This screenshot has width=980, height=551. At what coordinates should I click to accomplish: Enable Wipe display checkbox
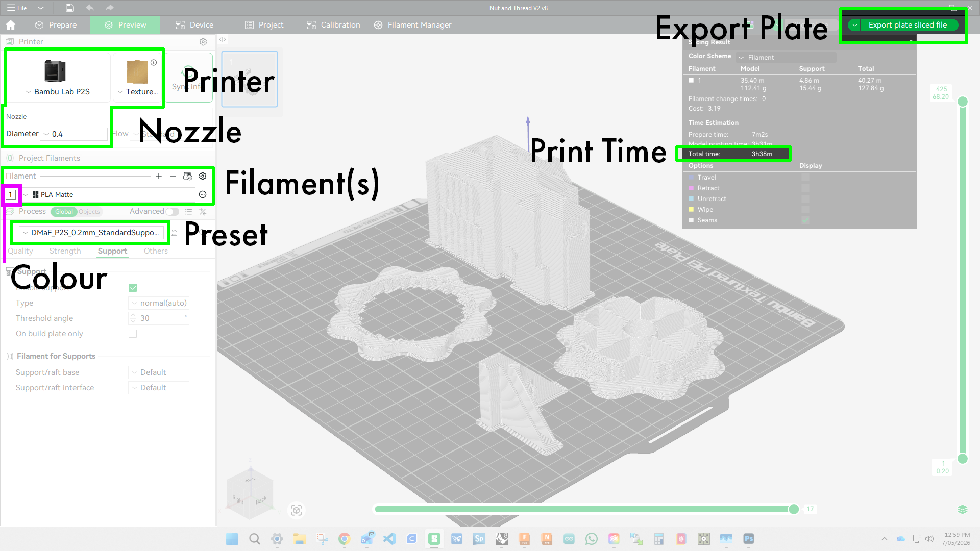tap(805, 210)
